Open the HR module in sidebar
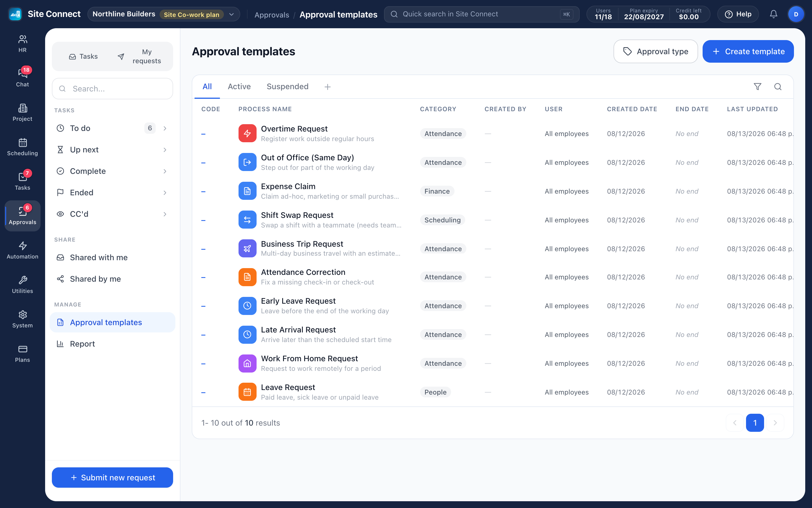This screenshot has width=812, height=508. [x=23, y=44]
